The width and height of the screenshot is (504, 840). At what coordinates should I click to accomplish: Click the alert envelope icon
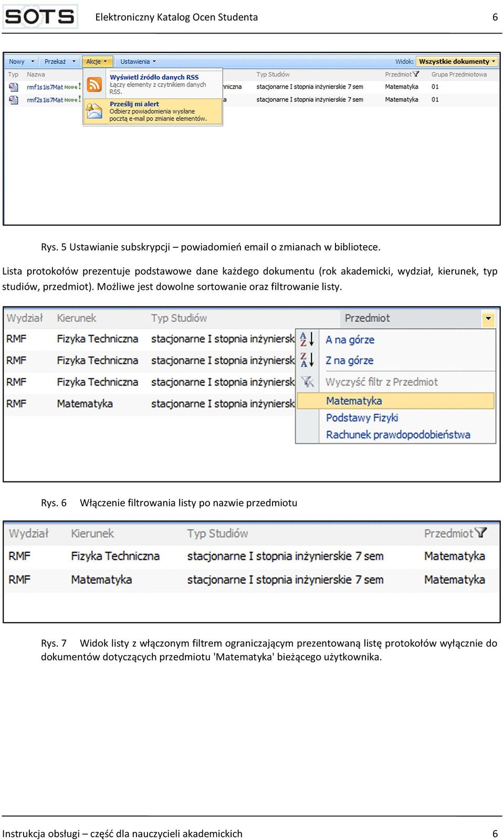pyautogui.click(x=94, y=111)
